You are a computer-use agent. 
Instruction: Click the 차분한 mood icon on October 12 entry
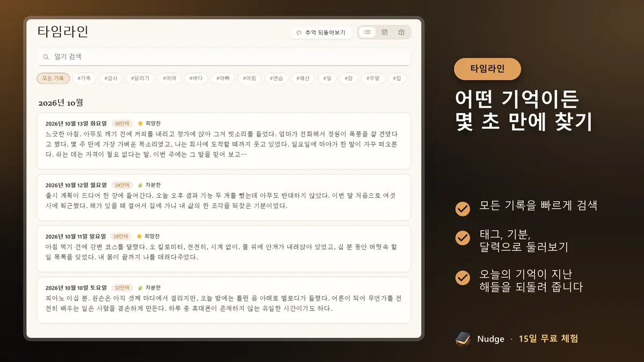pos(140,185)
